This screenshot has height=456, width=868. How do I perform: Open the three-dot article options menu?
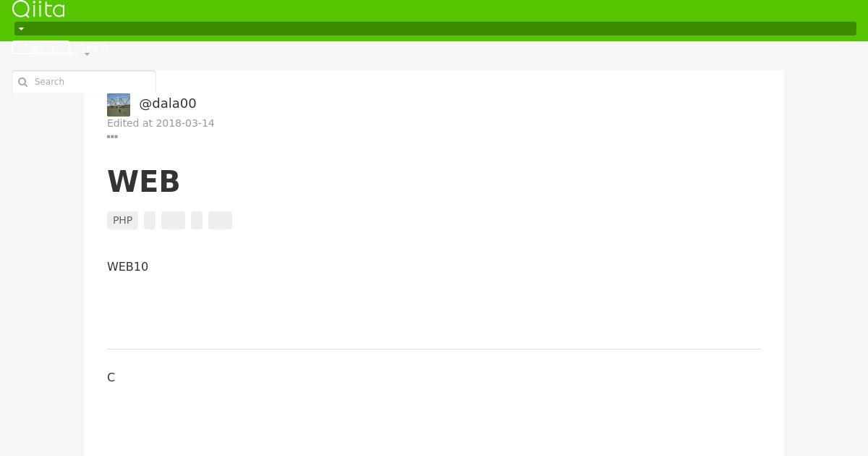click(112, 137)
